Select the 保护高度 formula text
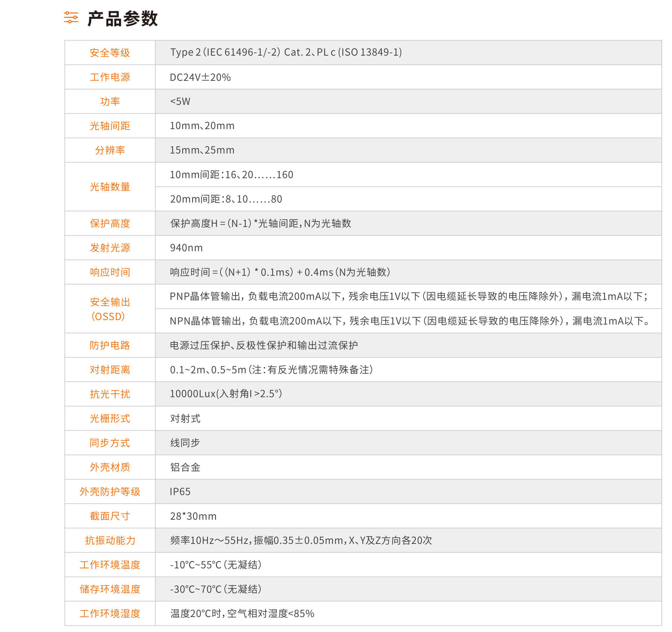The width and height of the screenshot is (672, 632). click(x=261, y=223)
